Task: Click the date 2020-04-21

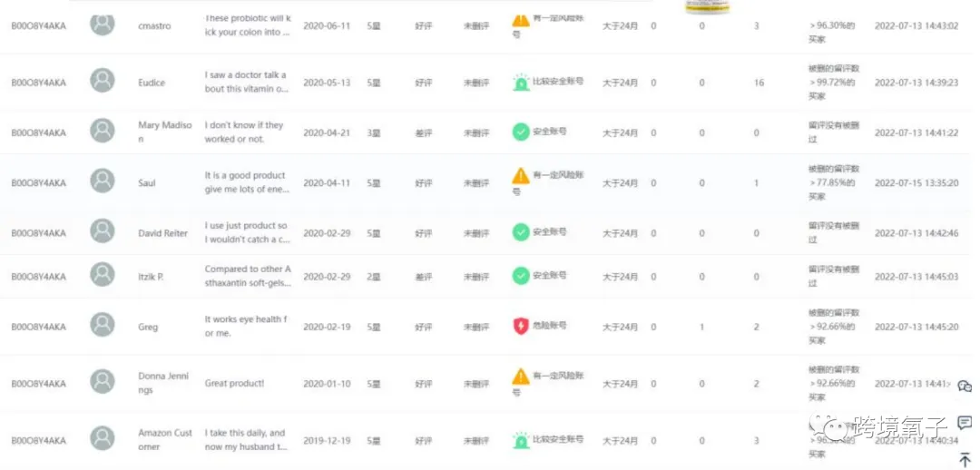Action: point(327,132)
